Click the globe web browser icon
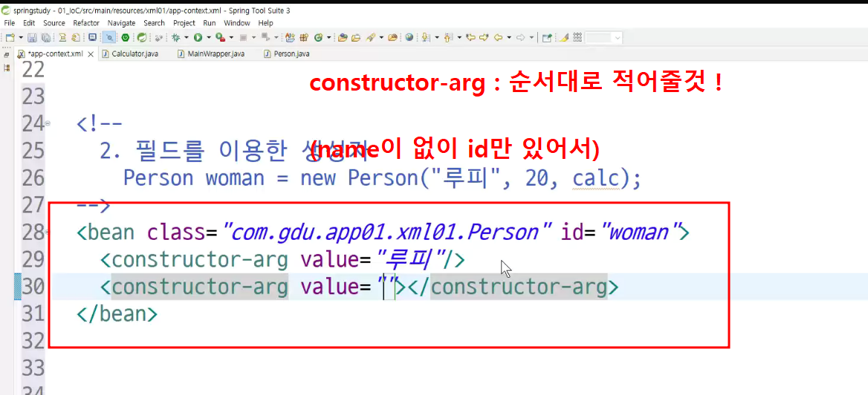868x395 pixels. pos(409,38)
